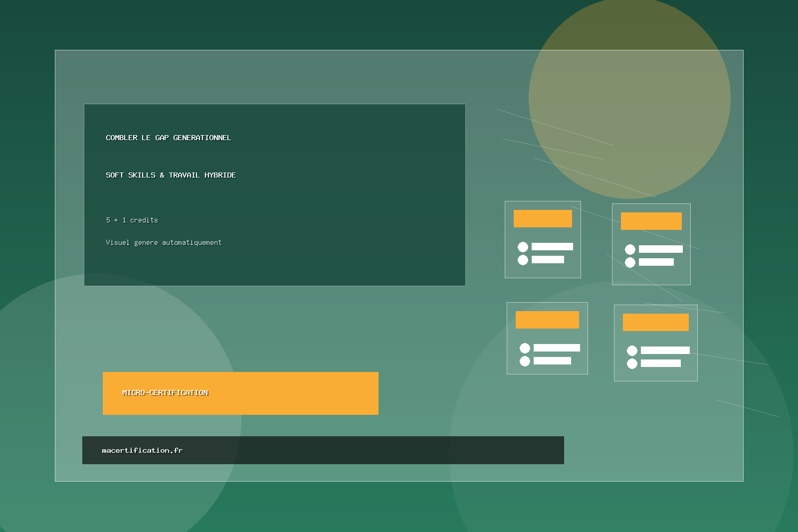Viewport: 798px width, 532px height.
Task: Click orange header of the top-left card
Action: coord(543,218)
